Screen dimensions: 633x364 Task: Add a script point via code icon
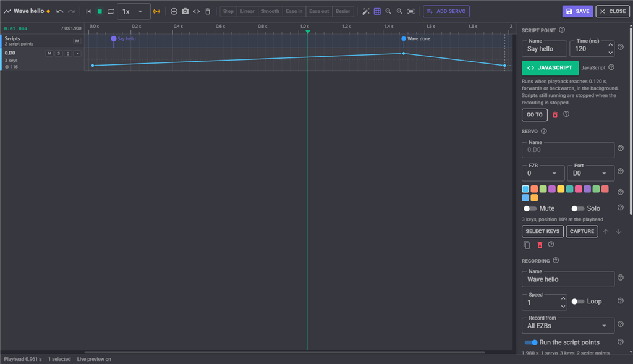197,11
